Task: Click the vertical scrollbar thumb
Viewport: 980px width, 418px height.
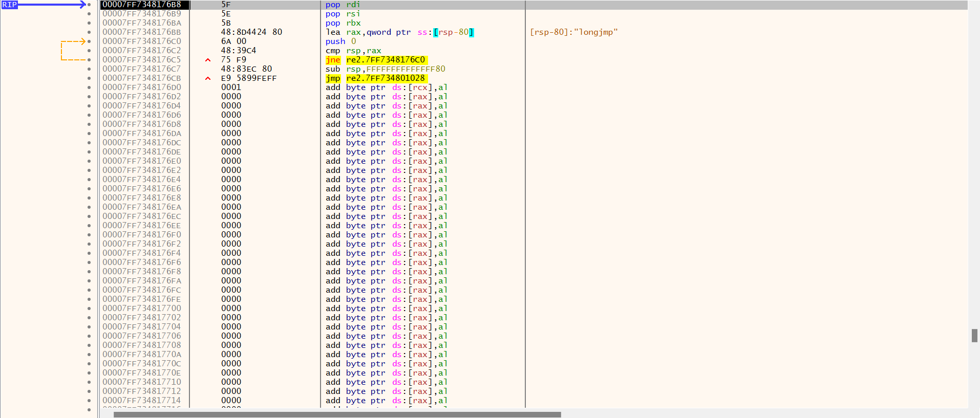Action: click(x=974, y=336)
